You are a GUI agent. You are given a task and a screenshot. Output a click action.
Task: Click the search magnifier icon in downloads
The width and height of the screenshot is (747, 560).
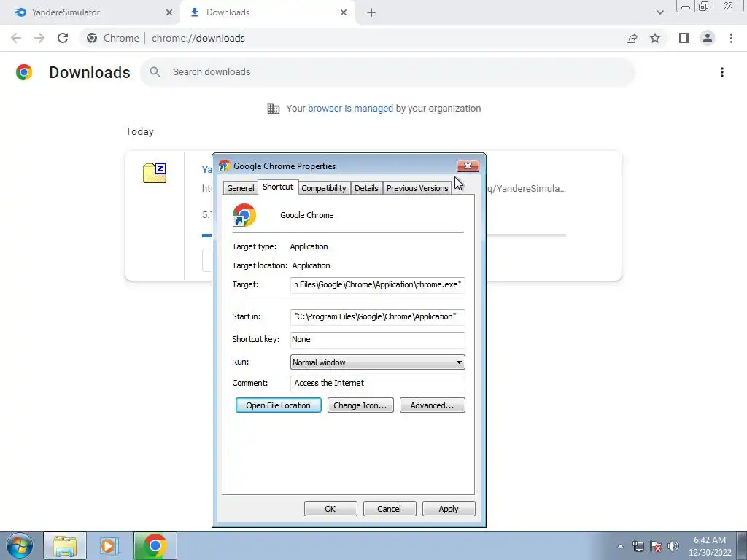tap(155, 72)
